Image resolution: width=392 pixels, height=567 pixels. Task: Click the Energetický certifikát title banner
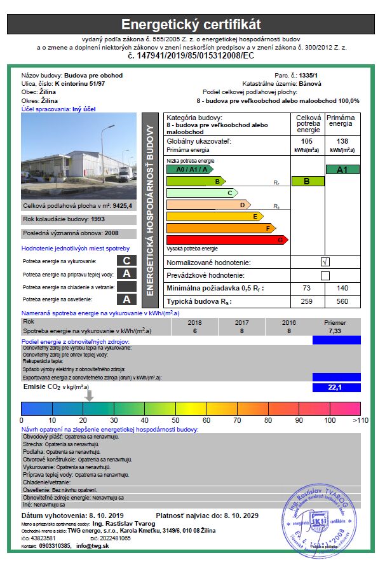(x=191, y=24)
